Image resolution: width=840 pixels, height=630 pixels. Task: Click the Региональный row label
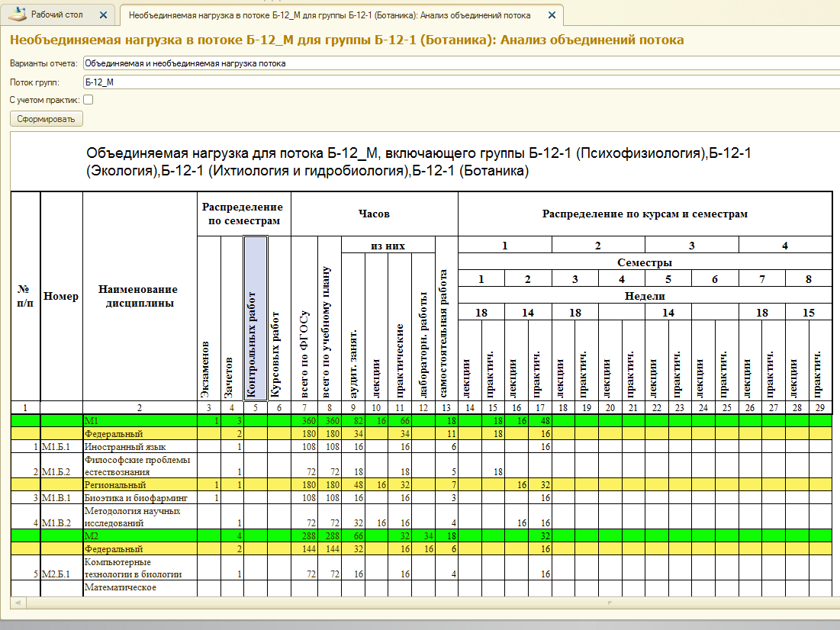click(140, 485)
